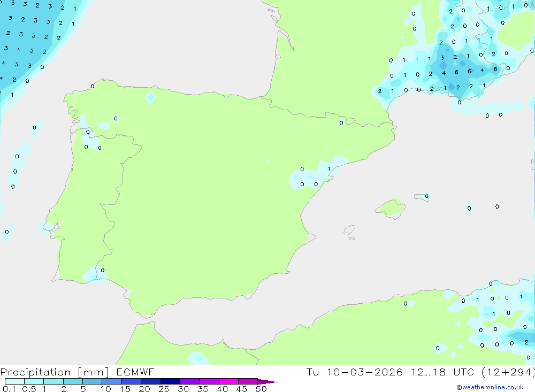535x392 pixels.
Task: Click the legend label "0.5"
Action: click(29, 389)
